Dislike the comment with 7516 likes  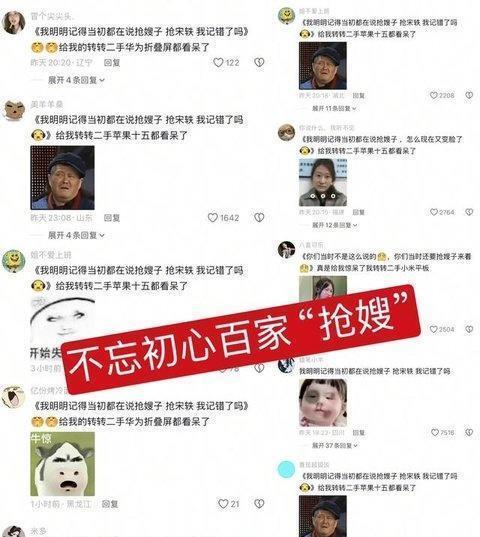469,433
